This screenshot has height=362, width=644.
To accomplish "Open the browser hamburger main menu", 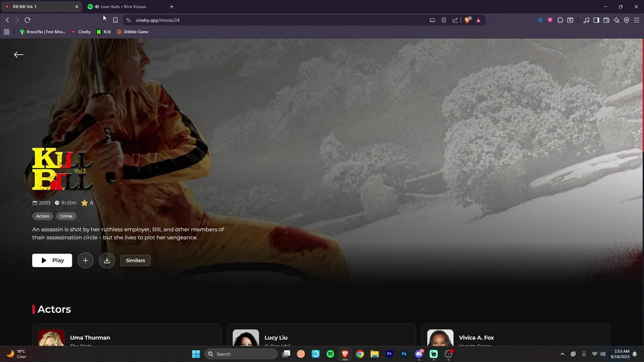I will [636, 20].
